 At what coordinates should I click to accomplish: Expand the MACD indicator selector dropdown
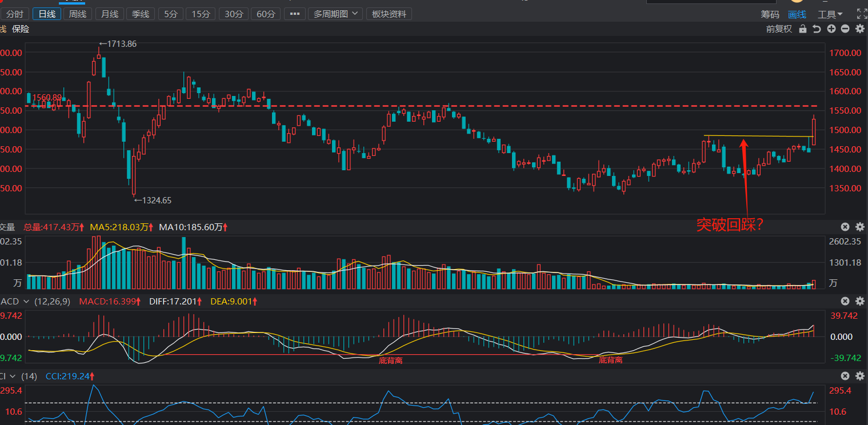26,301
